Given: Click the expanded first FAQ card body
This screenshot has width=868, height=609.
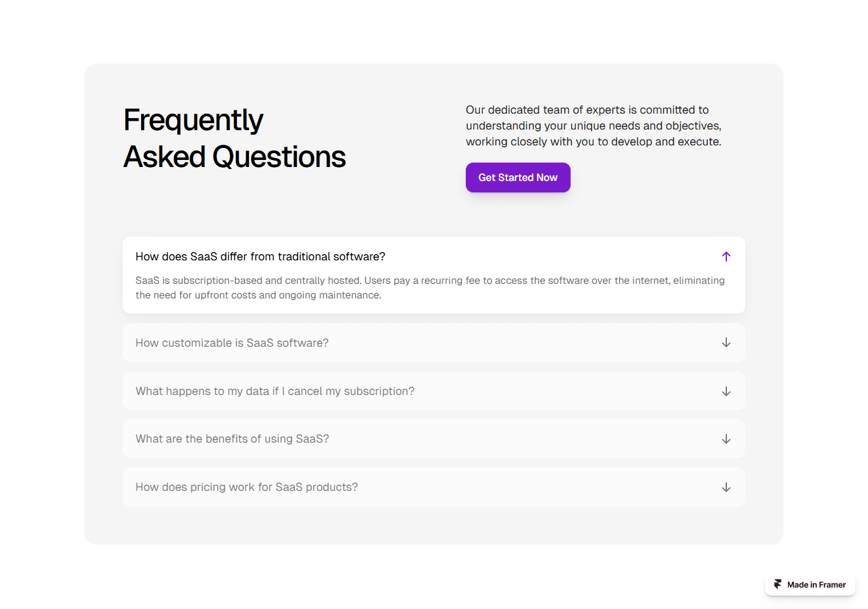Looking at the screenshot, I should (x=434, y=276).
